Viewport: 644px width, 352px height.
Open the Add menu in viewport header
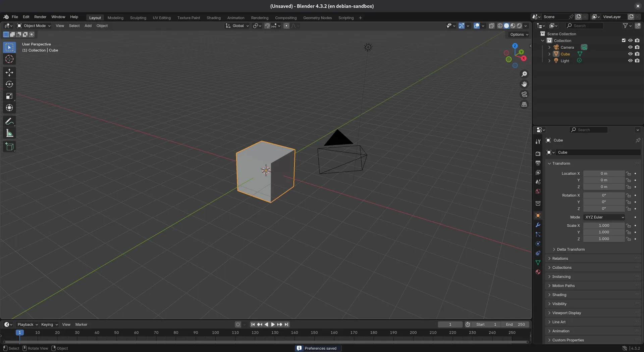click(x=88, y=26)
